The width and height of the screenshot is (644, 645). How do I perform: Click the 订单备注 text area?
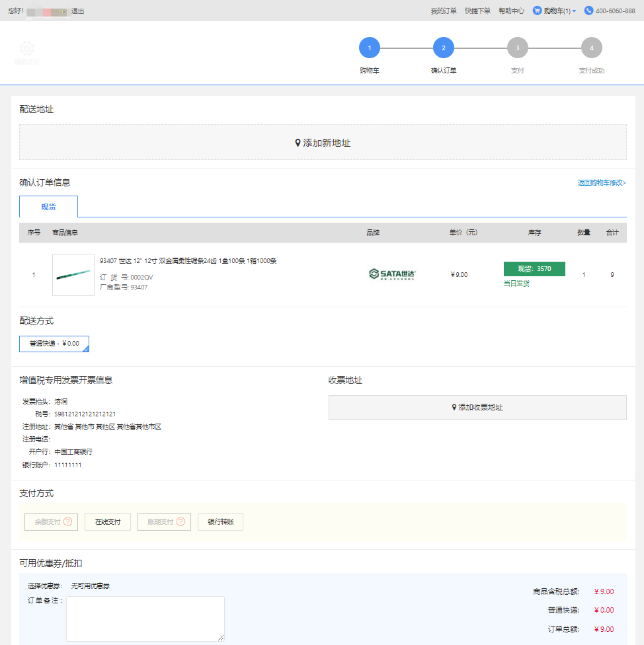(145, 619)
